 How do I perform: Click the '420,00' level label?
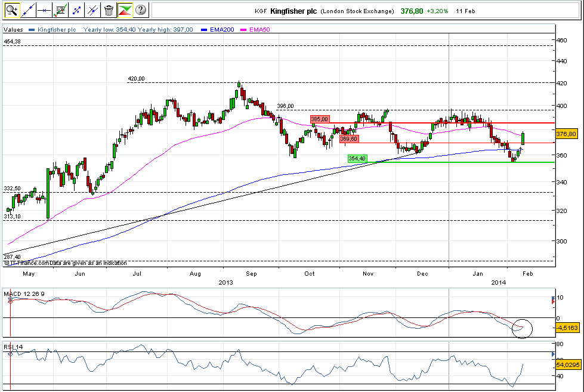point(137,79)
